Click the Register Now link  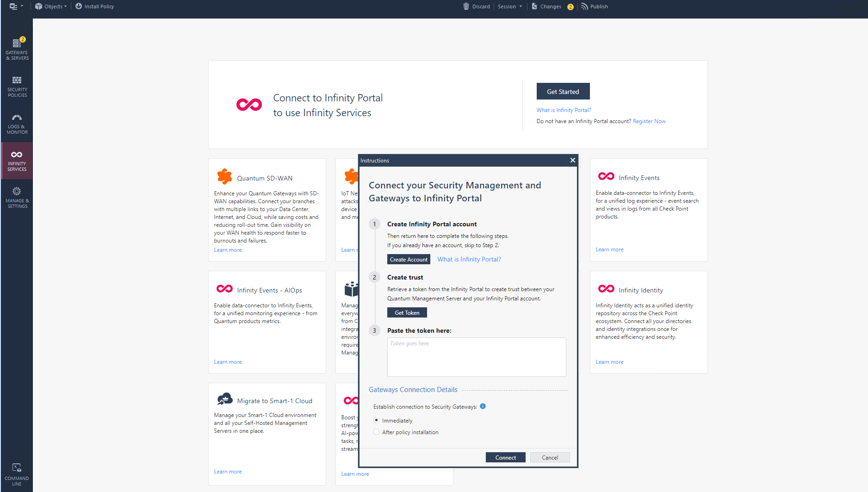click(x=649, y=121)
